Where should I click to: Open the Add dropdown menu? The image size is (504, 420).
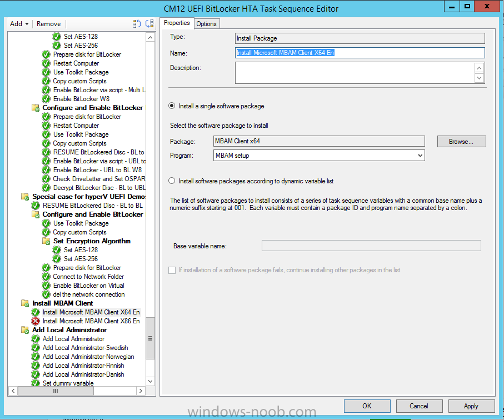pos(19,24)
